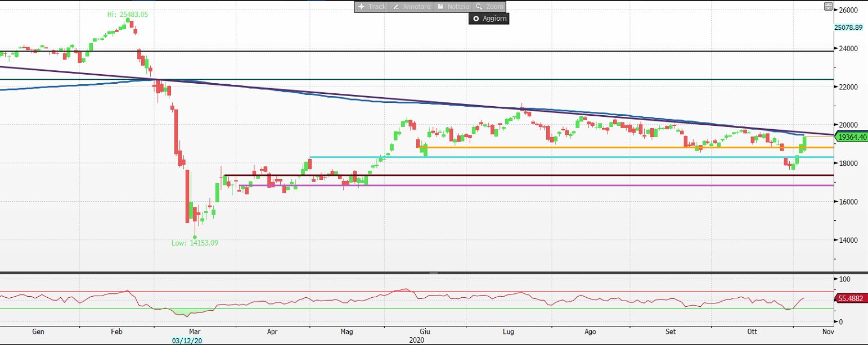Grab the divider between price and RSI panels
The height and width of the screenshot is (345, 868).
[433, 273]
